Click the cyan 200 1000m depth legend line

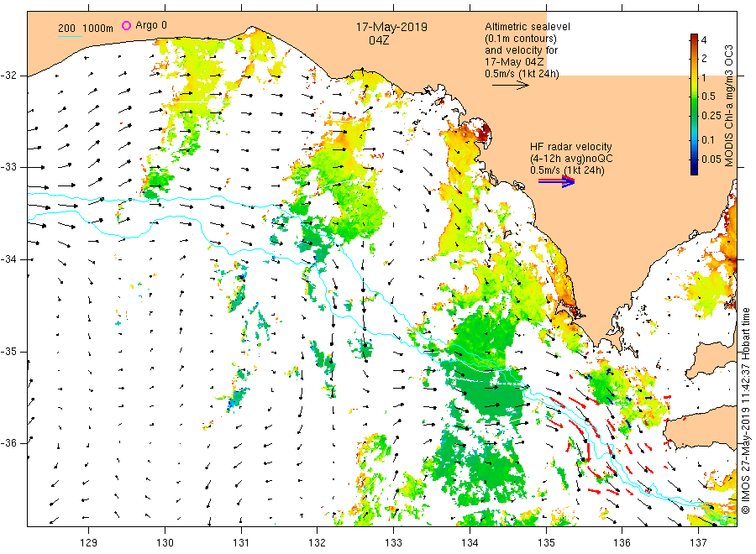point(70,36)
